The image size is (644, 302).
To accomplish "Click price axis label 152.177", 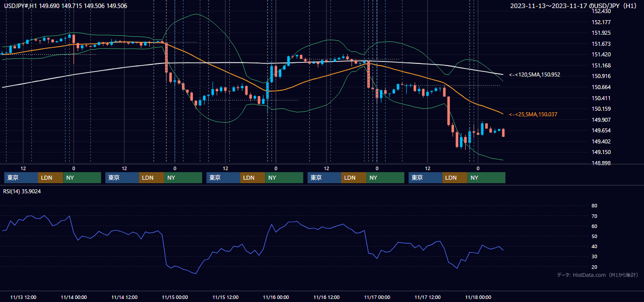I will (601, 22).
